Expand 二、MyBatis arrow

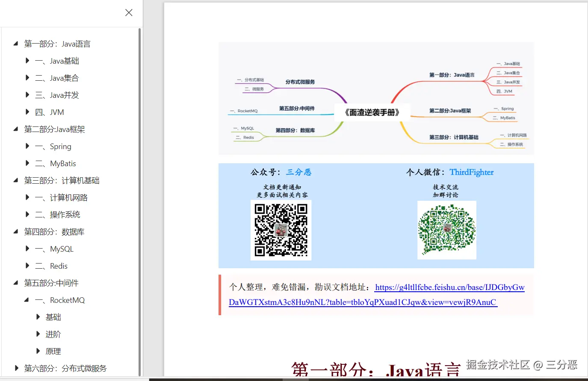[x=27, y=163]
